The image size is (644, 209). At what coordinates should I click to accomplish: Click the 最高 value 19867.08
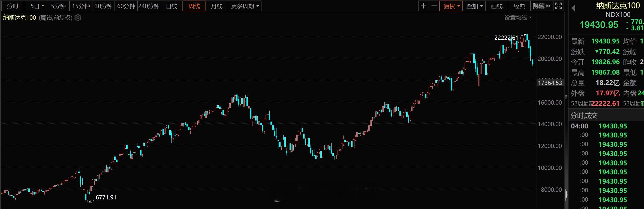point(605,72)
